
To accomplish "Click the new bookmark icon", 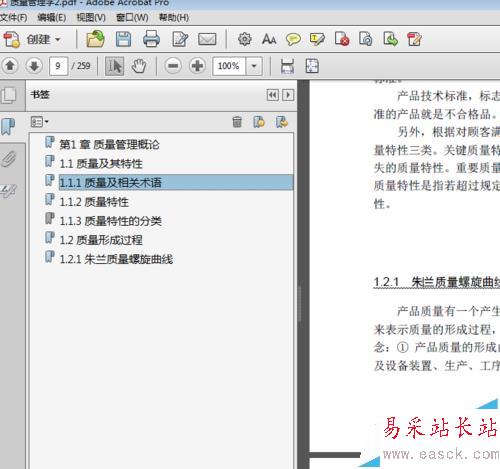I will (259, 122).
